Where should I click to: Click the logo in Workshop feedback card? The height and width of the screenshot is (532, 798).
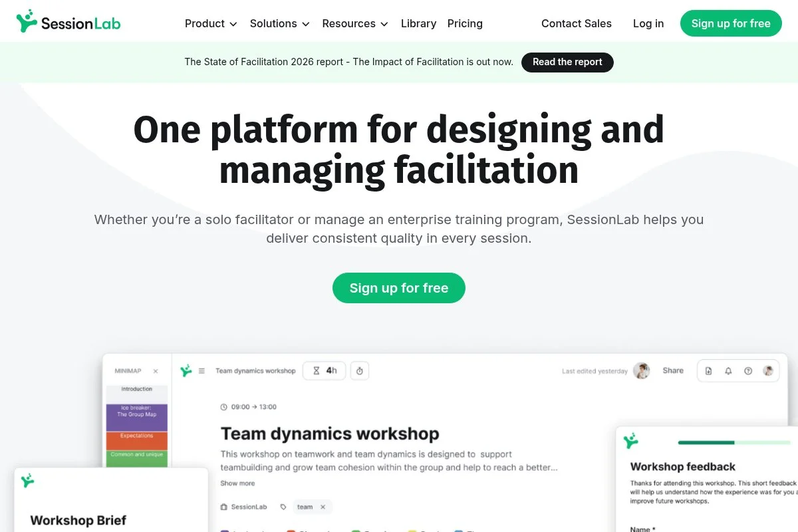[x=630, y=440]
